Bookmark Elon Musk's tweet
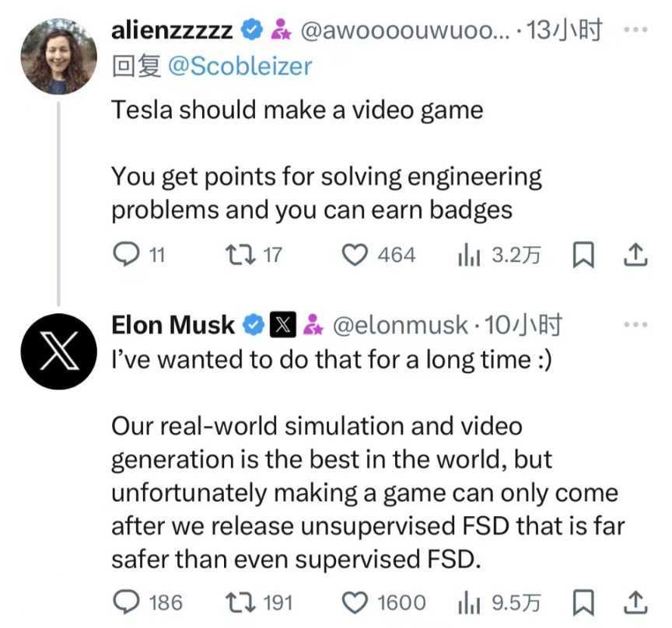Image resolution: width=672 pixels, height=628 pixels. pyautogui.click(x=583, y=602)
